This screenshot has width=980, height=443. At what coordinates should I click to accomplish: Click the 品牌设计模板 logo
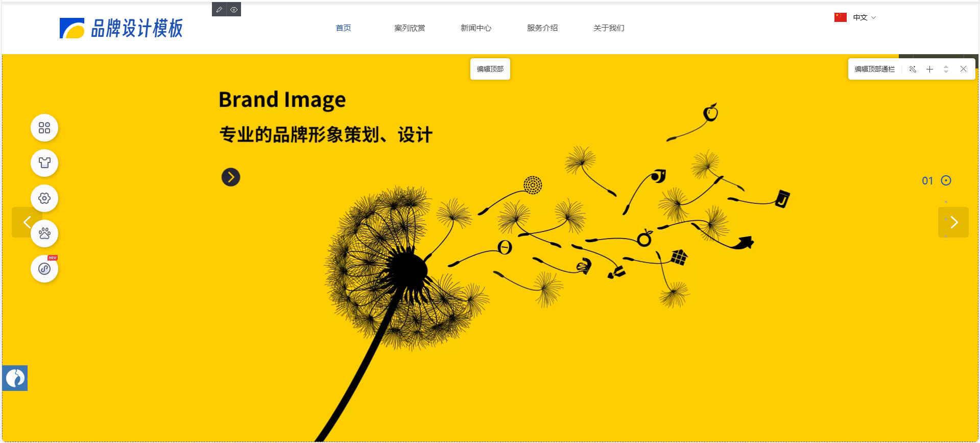(122, 28)
